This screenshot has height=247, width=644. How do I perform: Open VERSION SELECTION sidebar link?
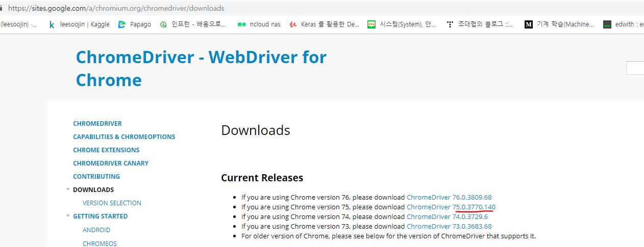pyautogui.click(x=112, y=203)
